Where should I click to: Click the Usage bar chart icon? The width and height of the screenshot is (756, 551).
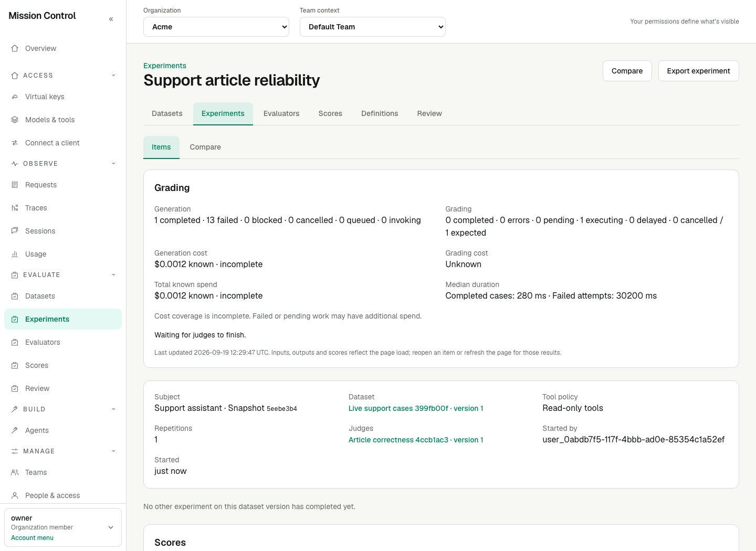15,254
